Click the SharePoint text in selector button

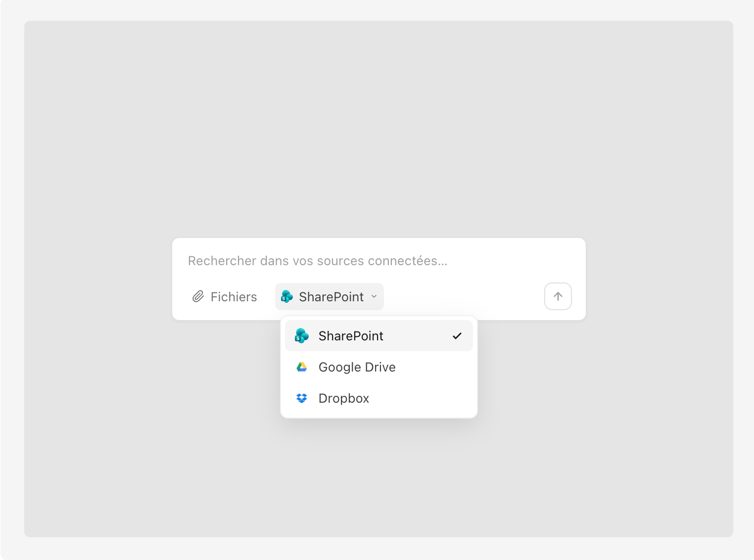coord(331,297)
